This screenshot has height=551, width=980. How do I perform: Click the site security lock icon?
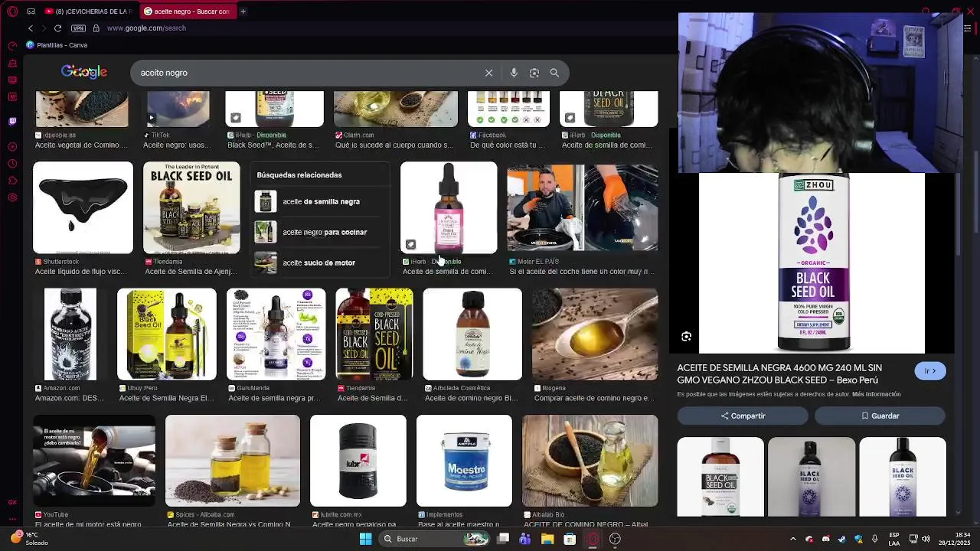tap(96, 28)
